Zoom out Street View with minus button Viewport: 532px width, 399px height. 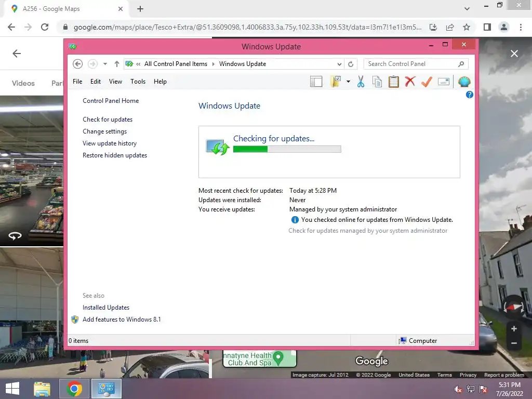[514, 343]
